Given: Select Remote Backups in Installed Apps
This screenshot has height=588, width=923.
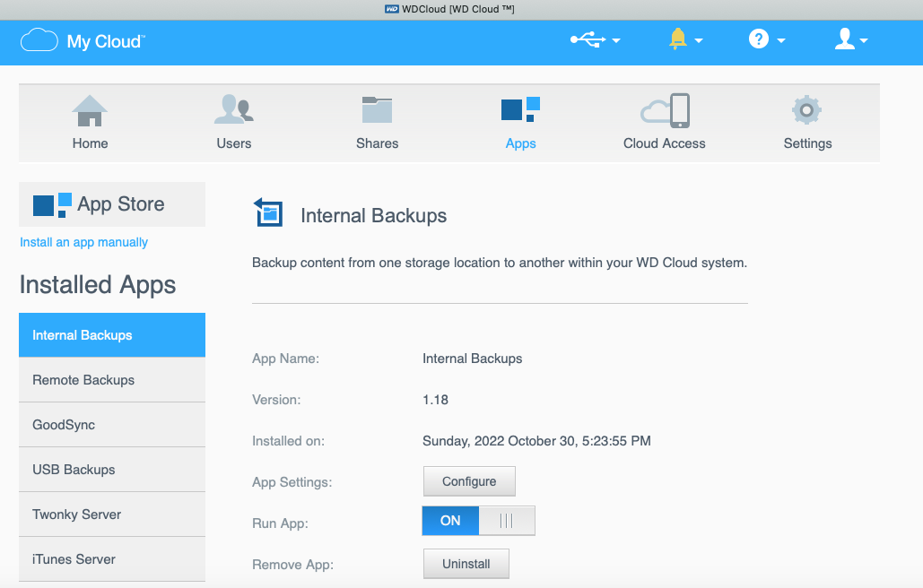Looking at the screenshot, I should (112, 380).
